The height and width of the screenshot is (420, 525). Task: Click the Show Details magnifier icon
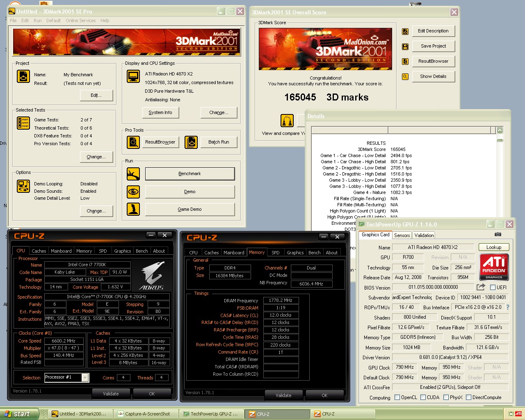(x=405, y=77)
